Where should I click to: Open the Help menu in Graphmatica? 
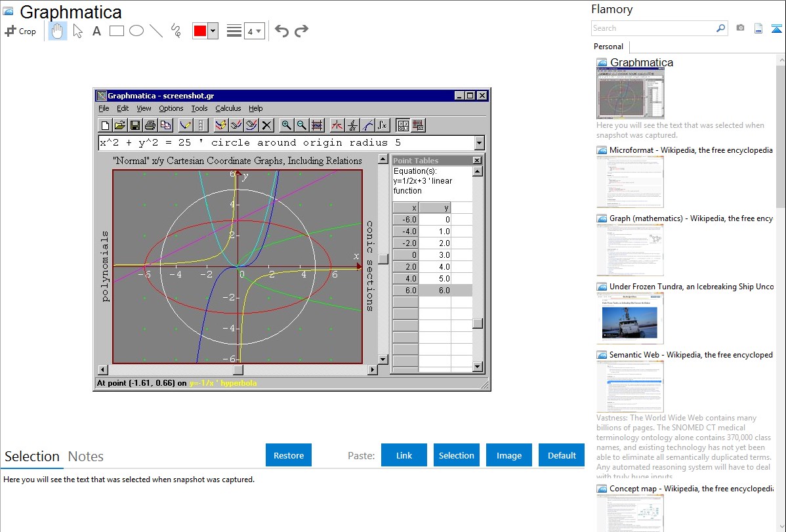coord(256,108)
